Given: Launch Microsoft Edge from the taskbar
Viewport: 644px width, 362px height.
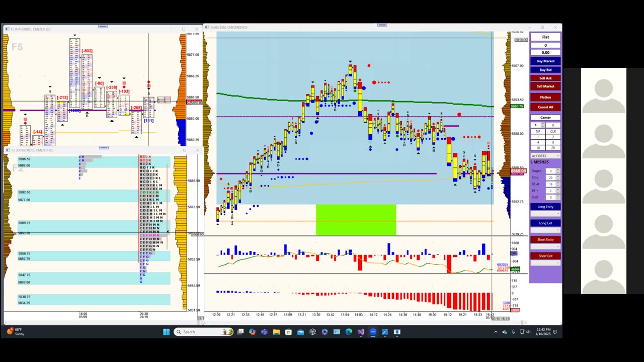Looking at the screenshot, I should (x=349, y=332).
